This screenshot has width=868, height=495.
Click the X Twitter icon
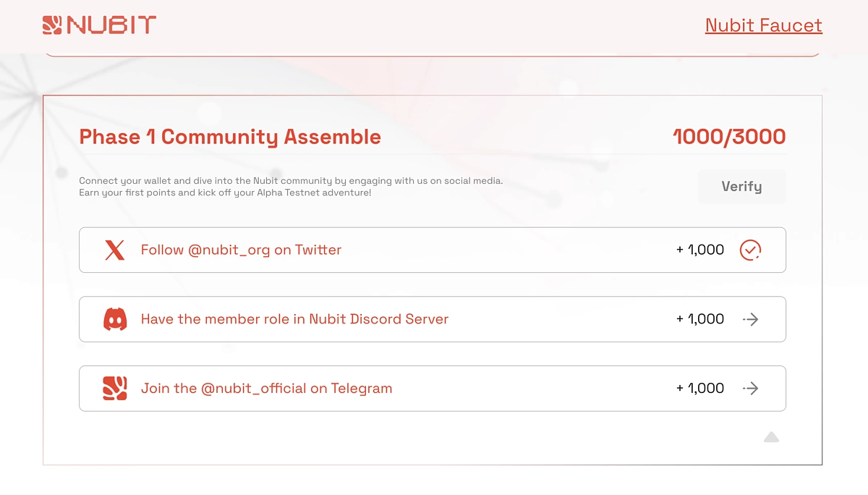(x=114, y=250)
